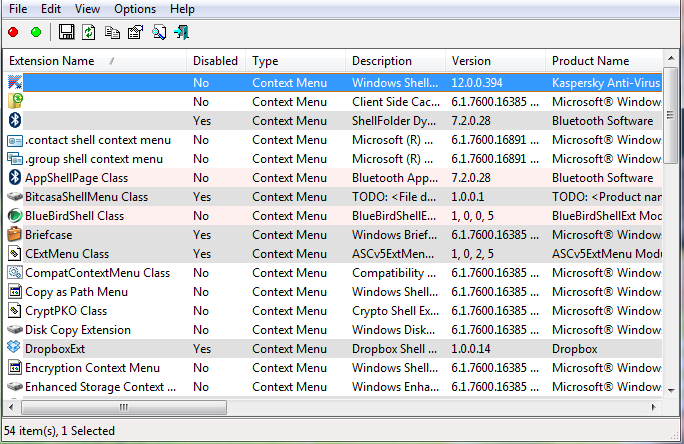Screen dimensions: 684x444
Task: Select the CExtMenu Class name
Action: 67,254
